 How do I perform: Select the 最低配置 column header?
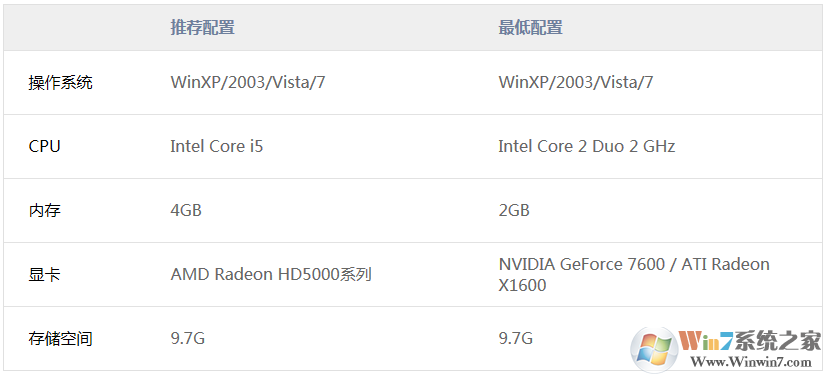[x=530, y=27]
